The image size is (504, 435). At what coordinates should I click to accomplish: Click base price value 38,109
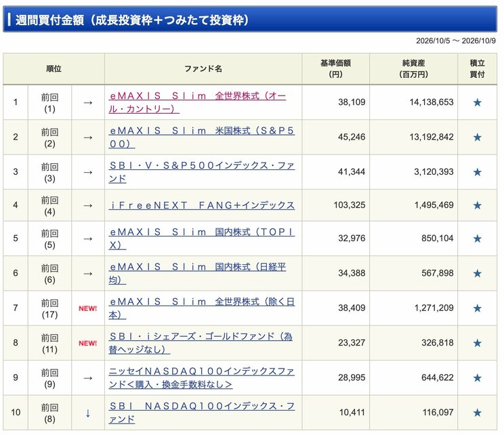pyautogui.click(x=352, y=102)
